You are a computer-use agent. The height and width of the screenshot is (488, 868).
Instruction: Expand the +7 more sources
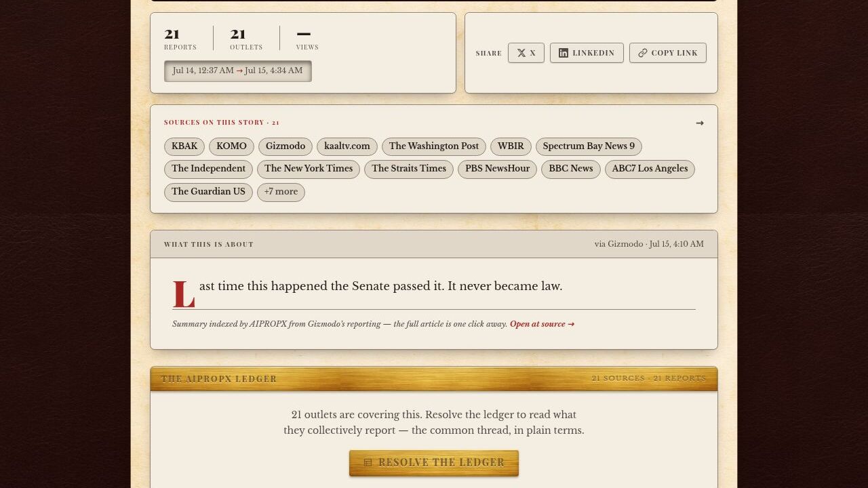(281, 192)
